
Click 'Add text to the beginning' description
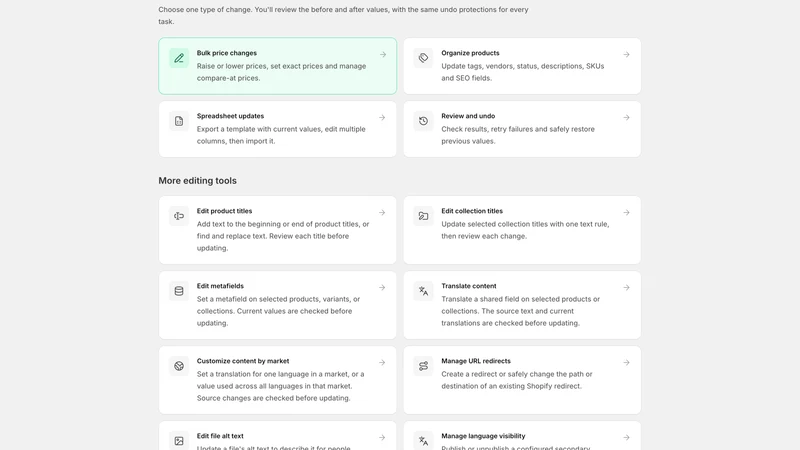tap(283, 236)
